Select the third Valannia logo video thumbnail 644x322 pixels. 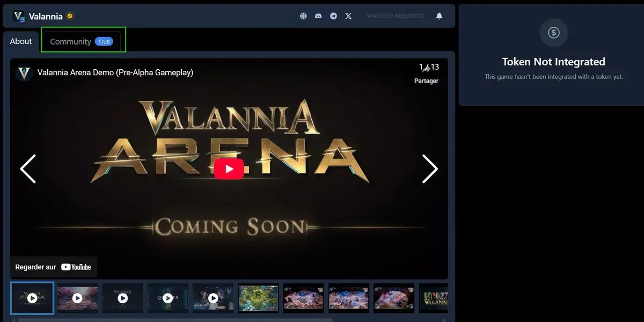pyautogui.click(x=123, y=298)
